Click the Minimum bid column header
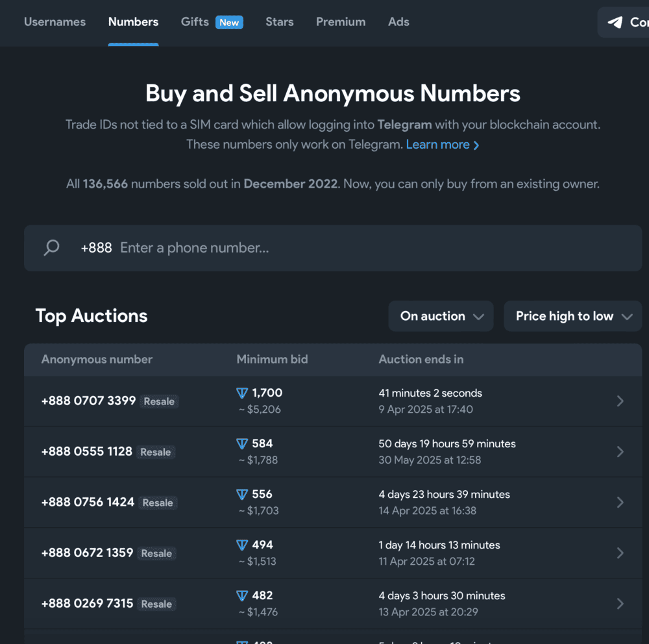 click(x=272, y=359)
